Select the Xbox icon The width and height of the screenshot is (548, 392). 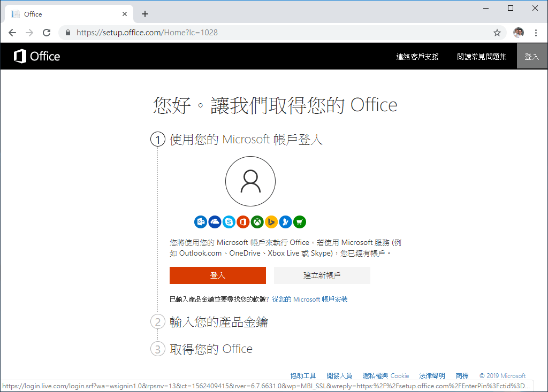[x=257, y=222]
